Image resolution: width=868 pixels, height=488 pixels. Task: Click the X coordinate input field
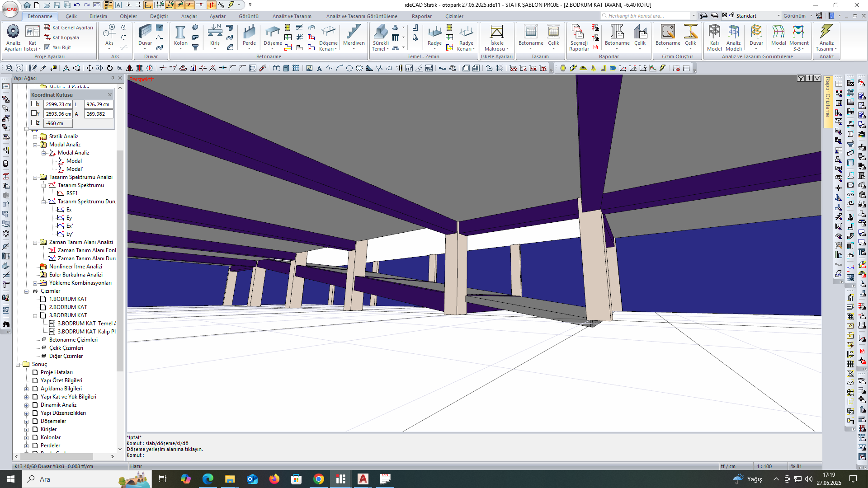(58, 104)
